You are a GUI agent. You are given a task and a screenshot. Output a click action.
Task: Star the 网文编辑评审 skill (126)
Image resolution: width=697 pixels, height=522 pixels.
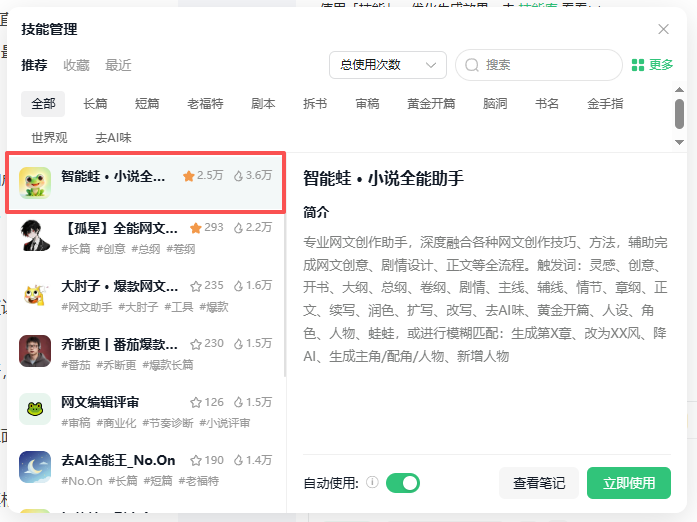tap(196, 402)
